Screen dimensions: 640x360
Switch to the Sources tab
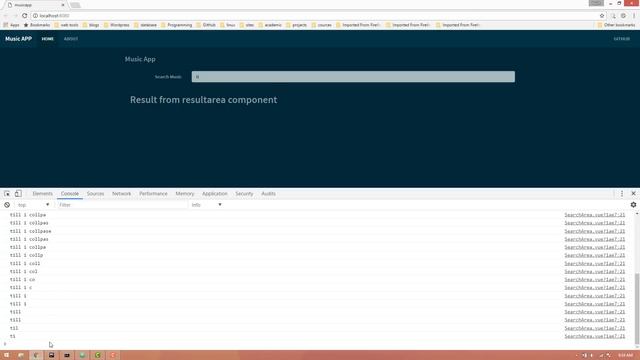[96, 194]
